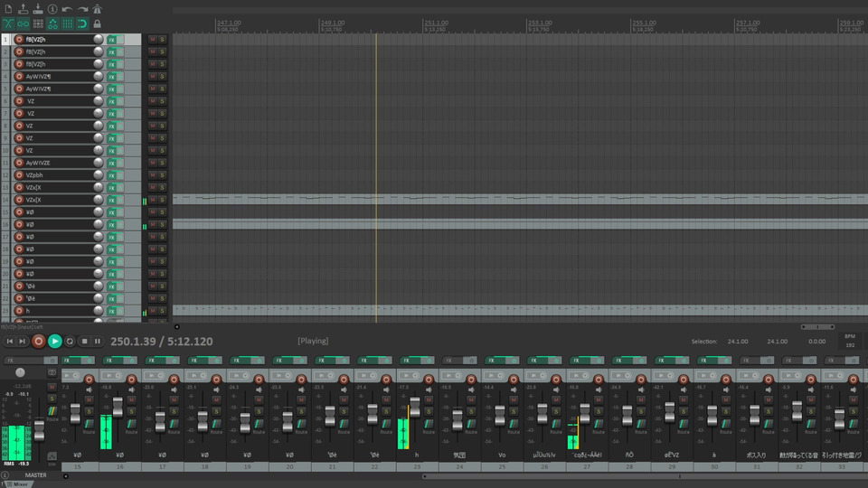Mute the master track
Viewport: 868px width, 488px height.
coord(52,387)
